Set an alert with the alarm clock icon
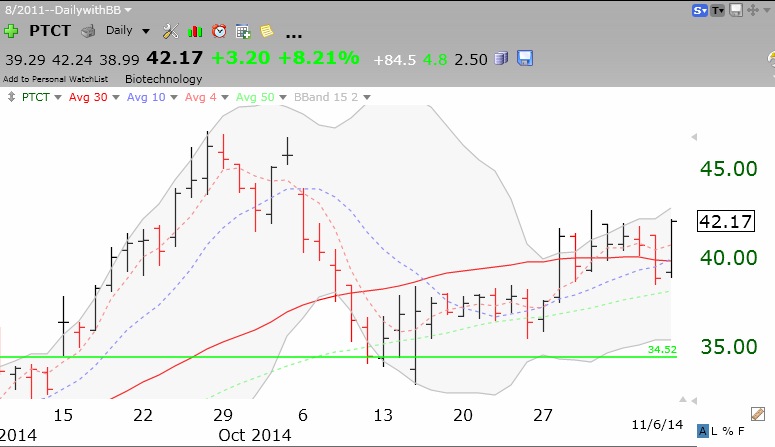The image size is (775, 447). point(219,31)
